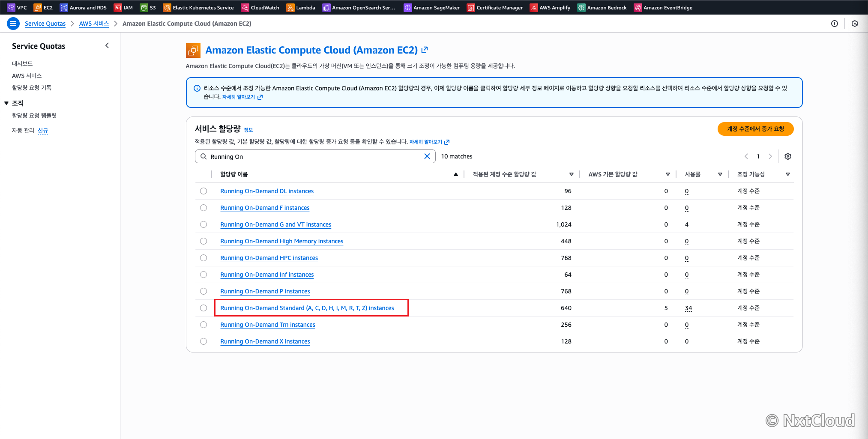Collapse the 조직 section in sidebar
This screenshot has height=439, width=868.
click(6, 103)
